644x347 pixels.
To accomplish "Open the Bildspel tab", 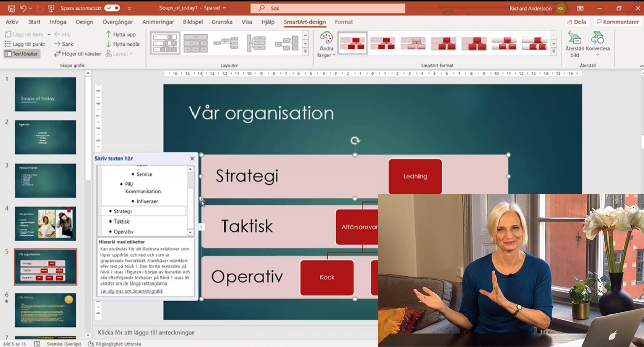I will pyautogui.click(x=193, y=22).
